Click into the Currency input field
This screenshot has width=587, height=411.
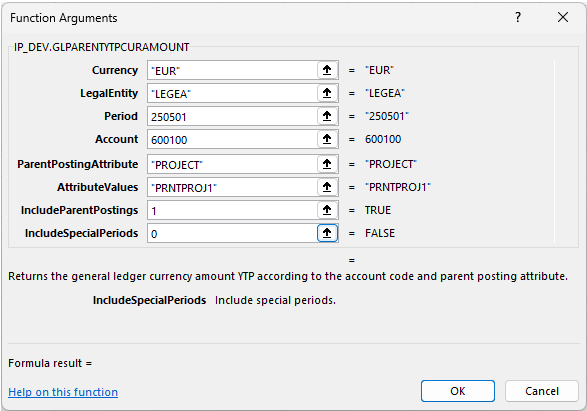tap(232, 70)
